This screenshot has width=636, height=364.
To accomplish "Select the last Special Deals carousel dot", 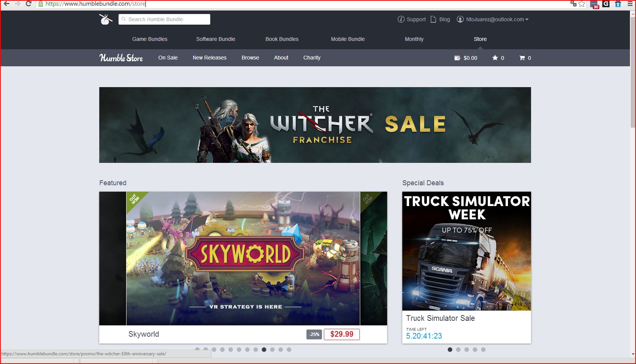I will pyautogui.click(x=483, y=350).
